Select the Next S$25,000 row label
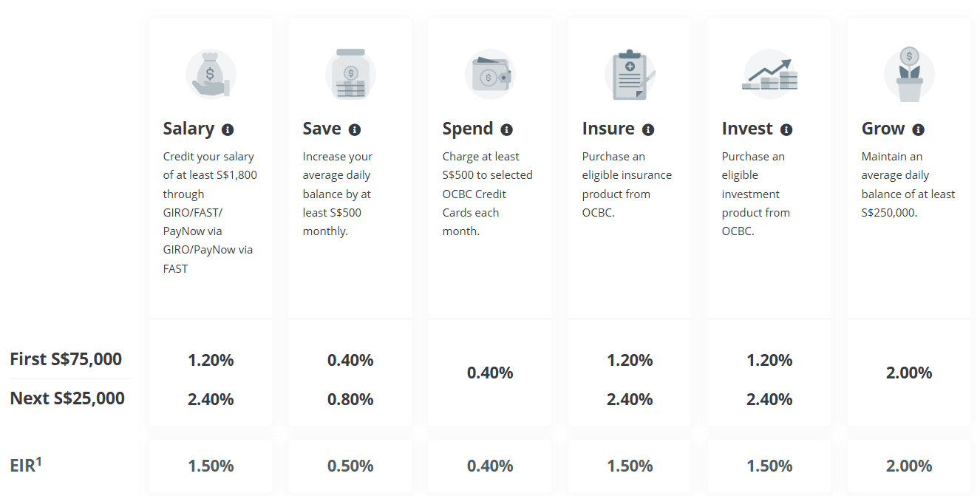 pos(67,398)
